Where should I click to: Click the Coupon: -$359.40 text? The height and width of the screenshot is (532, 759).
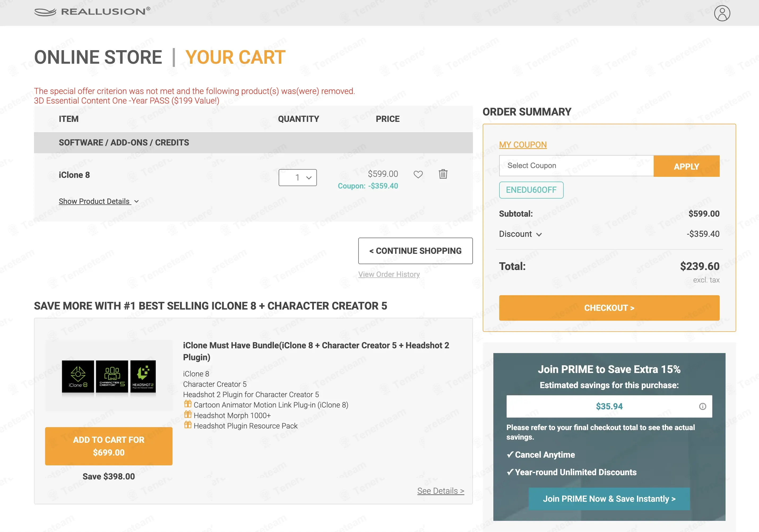coord(368,186)
